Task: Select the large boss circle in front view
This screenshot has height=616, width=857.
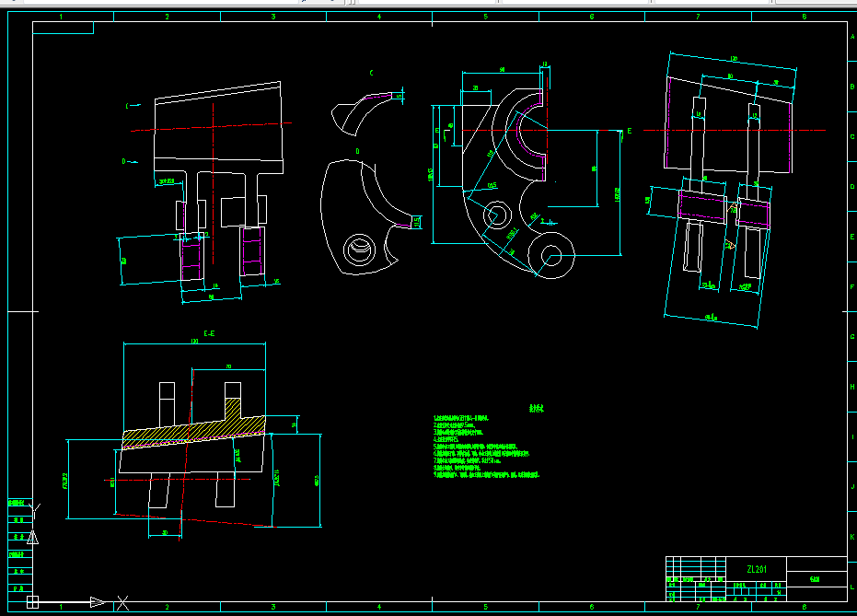Action: pos(550,255)
